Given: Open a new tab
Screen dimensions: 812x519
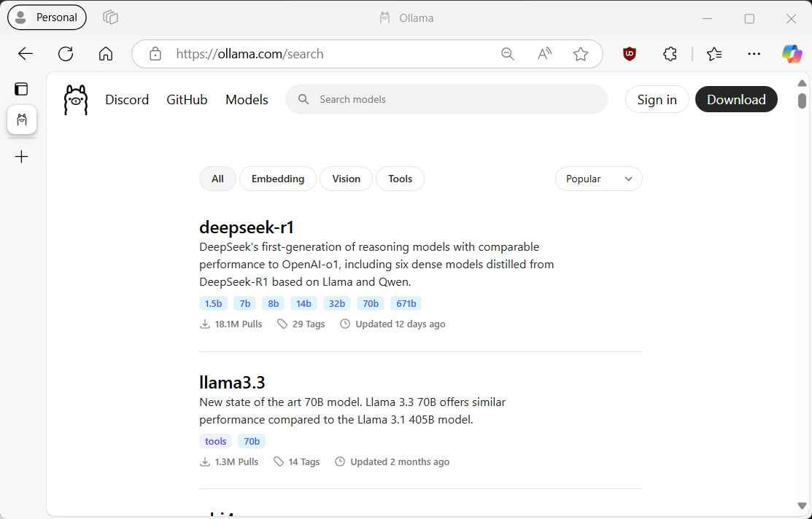Looking at the screenshot, I should click(x=22, y=156).
